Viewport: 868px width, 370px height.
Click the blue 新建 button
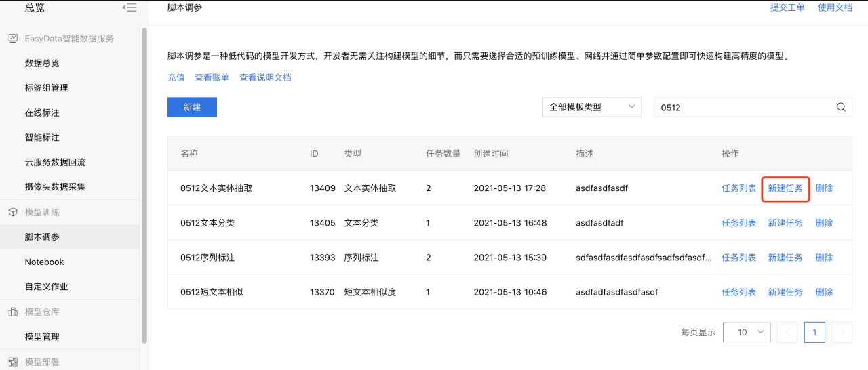tap(192, 107)
